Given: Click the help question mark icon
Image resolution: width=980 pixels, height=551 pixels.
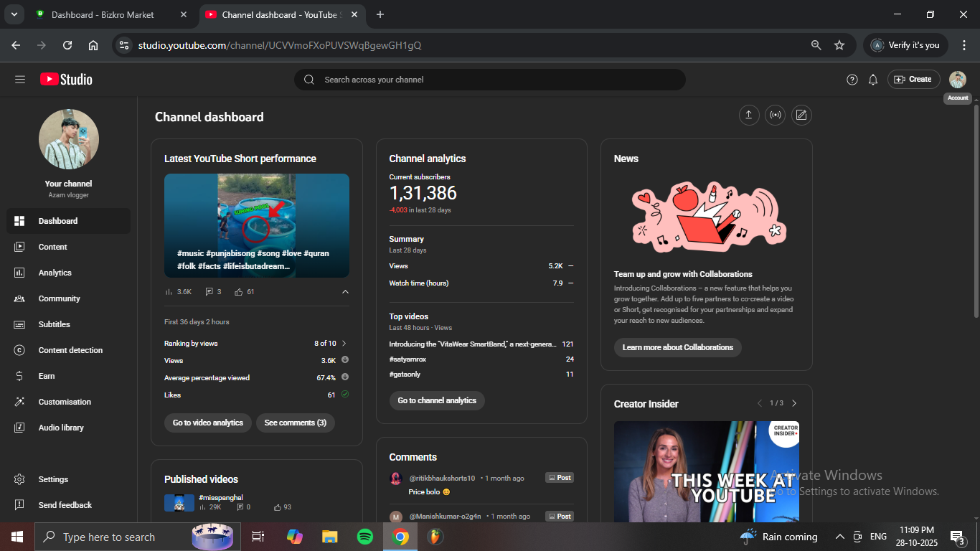Looking at the screenshot, I should [852, 80].
